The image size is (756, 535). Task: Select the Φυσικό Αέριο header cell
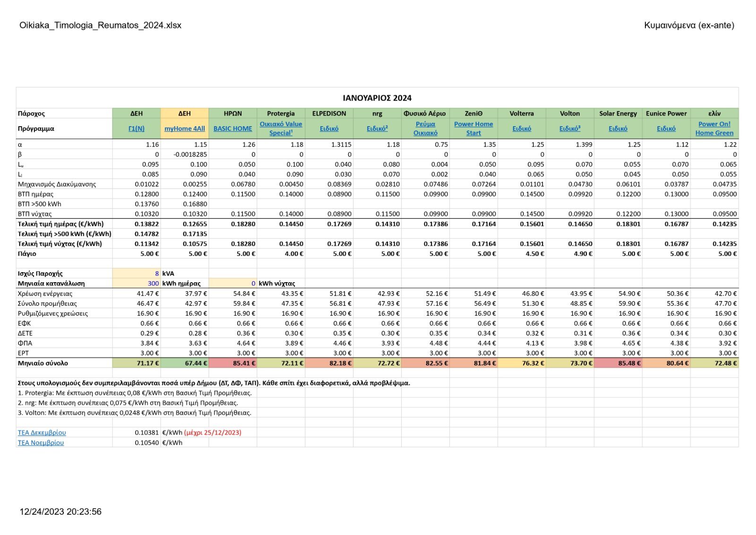[x=425, y=113]
